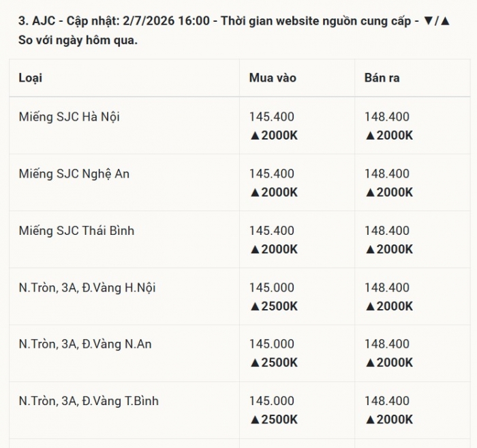Click the up-arrow 2500K under N.An ring buy price
This screenshot has height=448, width=477.
[273, 363]
